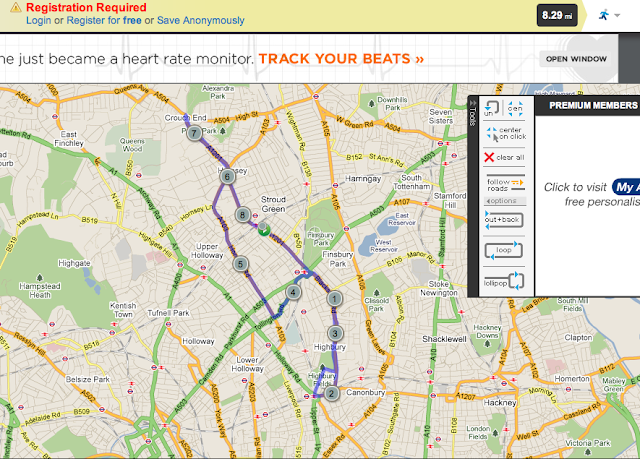Screen dimensions: 640x459
Task: Select the out+back route tool
Action: (504, 220)
